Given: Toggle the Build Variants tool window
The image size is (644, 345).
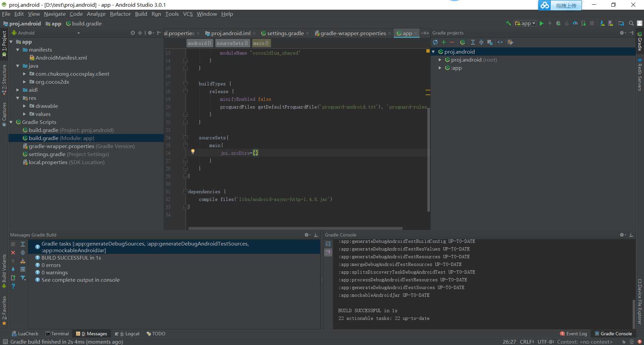Looking at the screenshot, I should pos(4,271).
